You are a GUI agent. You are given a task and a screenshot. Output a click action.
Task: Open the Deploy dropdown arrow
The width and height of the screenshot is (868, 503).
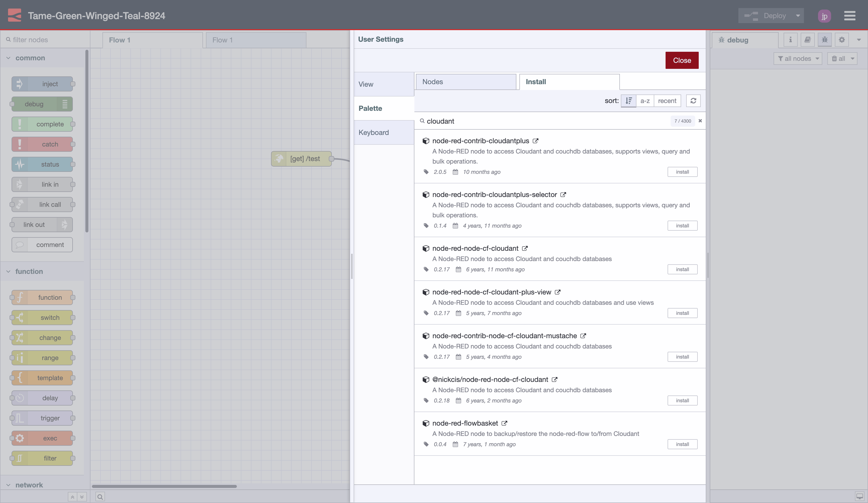click(798, 16)
